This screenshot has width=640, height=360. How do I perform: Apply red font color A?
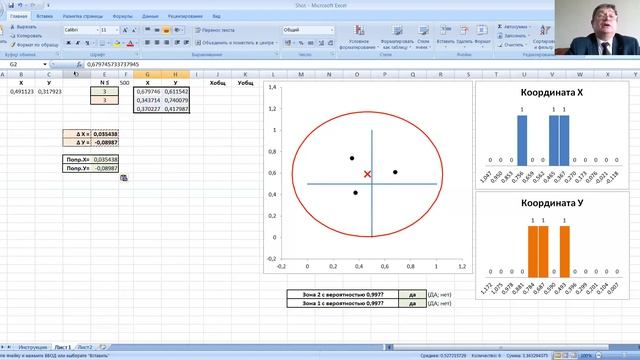(x=130, y=43)
